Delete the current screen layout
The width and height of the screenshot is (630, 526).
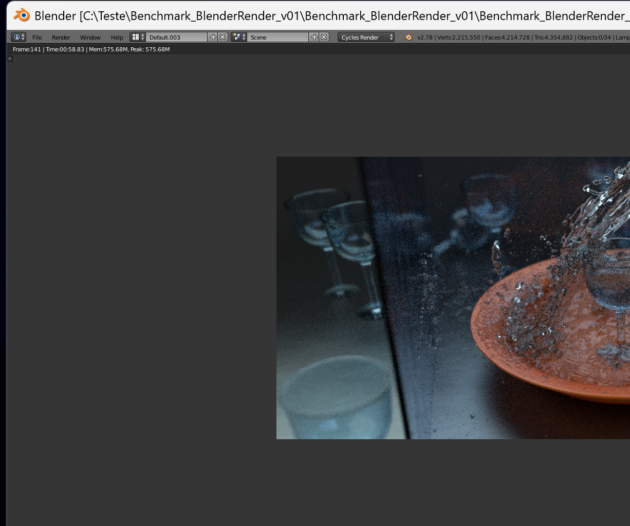click(222, 37)
